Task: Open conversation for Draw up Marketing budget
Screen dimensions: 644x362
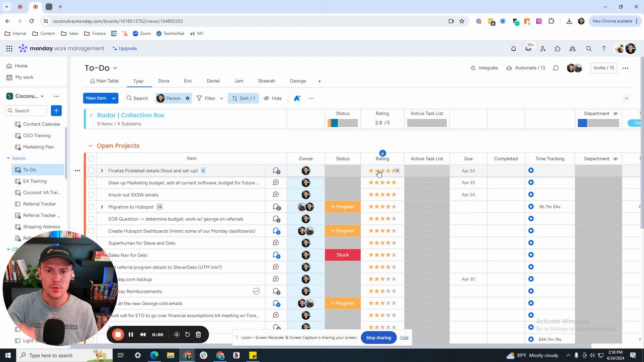Action: 276,183
